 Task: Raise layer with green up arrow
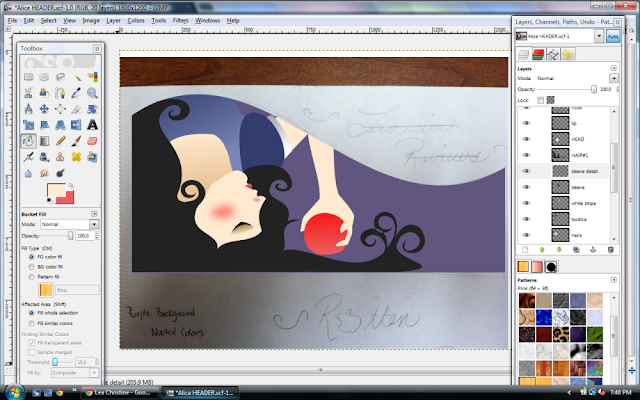tap(542, 249)
